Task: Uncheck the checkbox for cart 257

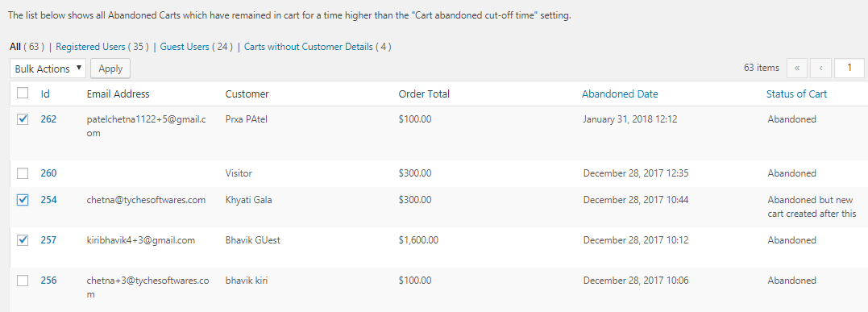Action: [x=23, y=240]
